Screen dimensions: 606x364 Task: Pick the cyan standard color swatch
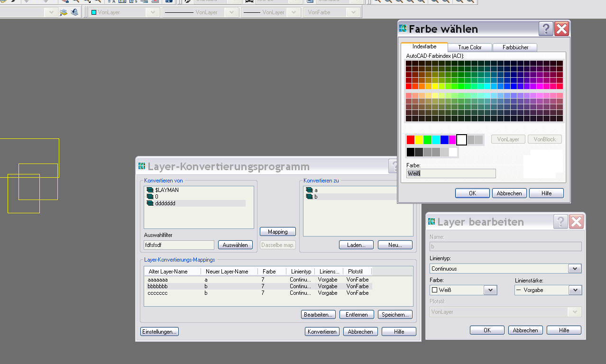pos(436,140)
